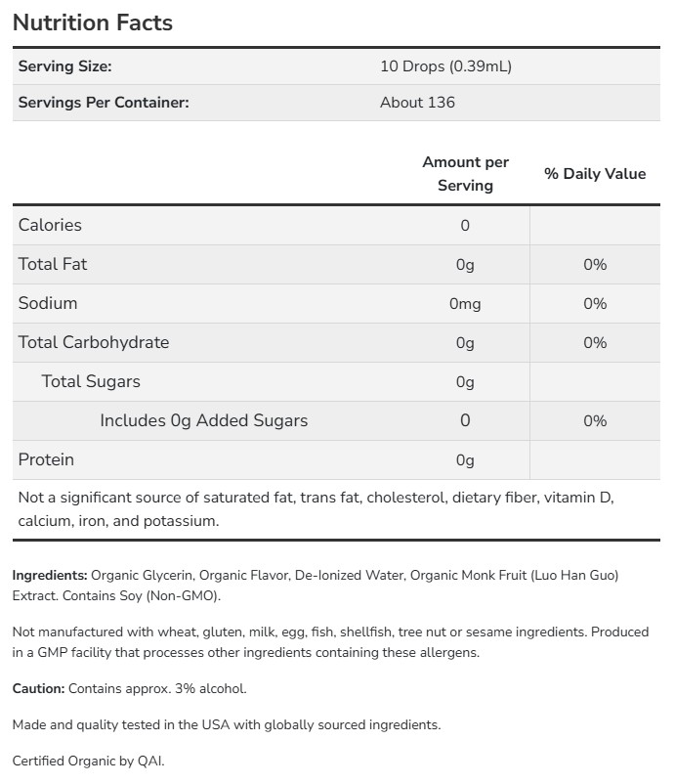675x784 pixels.
Task: Click the 'Not a significant source' footnote
Action: tap(316, 509)
